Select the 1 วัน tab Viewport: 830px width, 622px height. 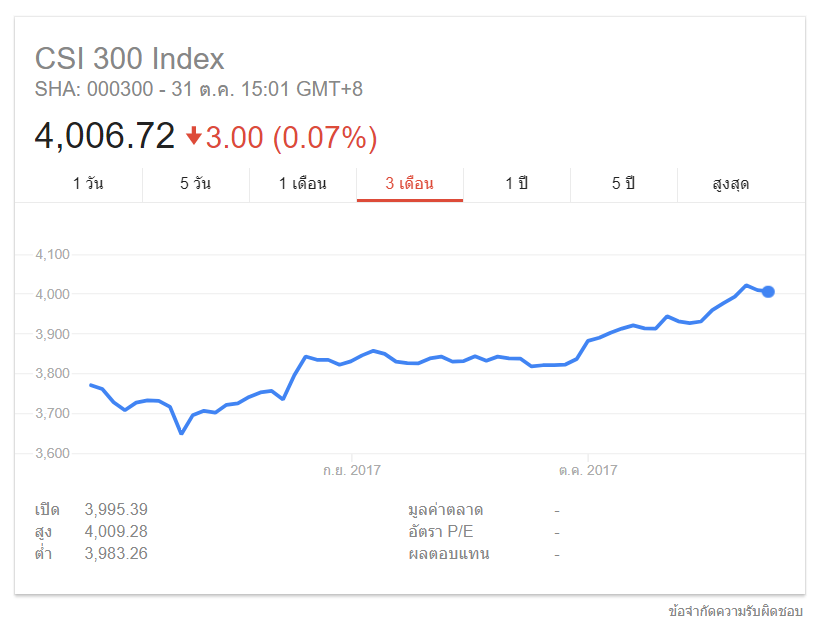[88, 184]
